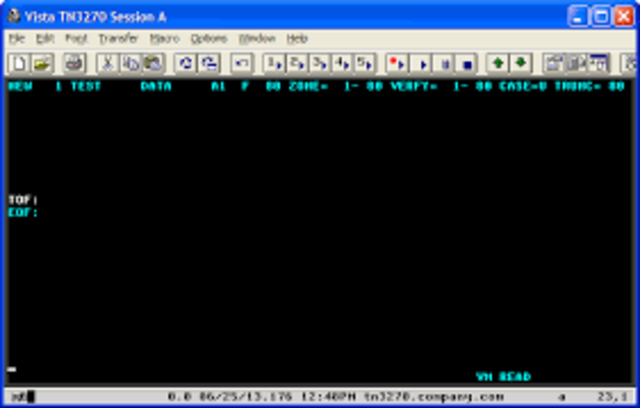Click the icon right of refresh arrows
640x408 pixels.
point(209,63)
